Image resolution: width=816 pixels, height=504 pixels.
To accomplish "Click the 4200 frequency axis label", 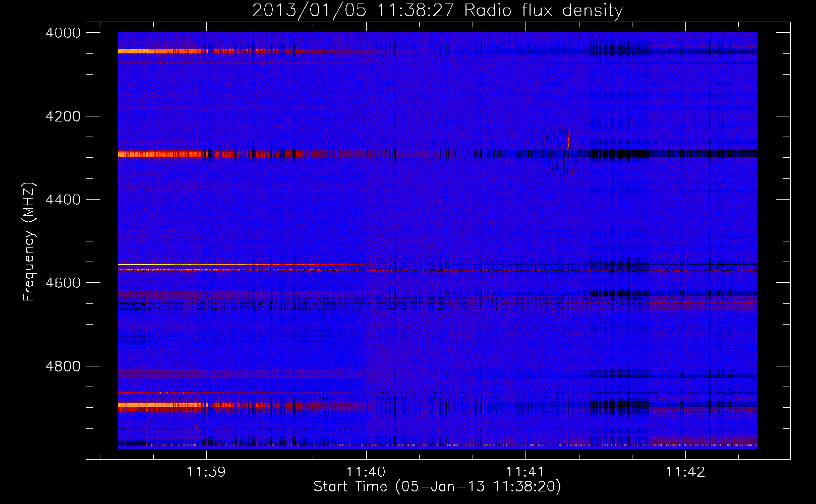I will point(63,116).
